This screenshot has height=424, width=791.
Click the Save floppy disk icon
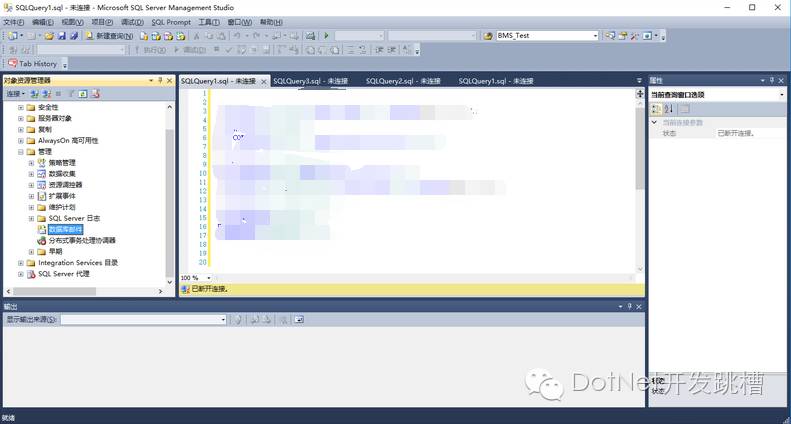click(x=62, y=36)
